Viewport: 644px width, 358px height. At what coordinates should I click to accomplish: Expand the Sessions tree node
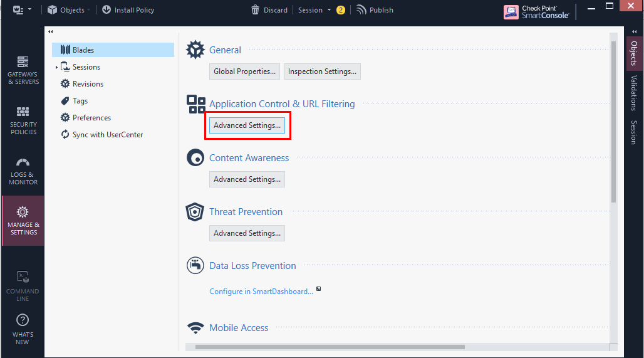pos(56,67)
